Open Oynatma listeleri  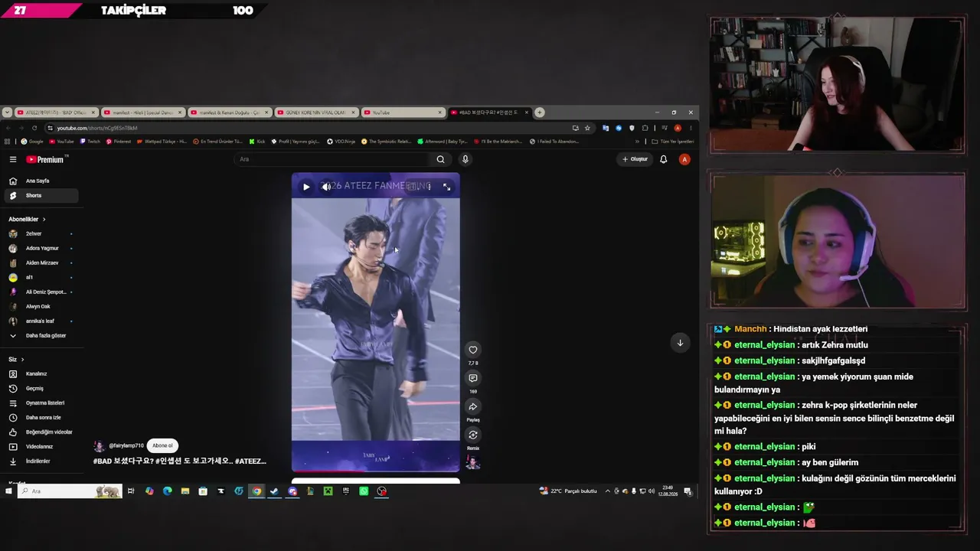click(41, 403)
